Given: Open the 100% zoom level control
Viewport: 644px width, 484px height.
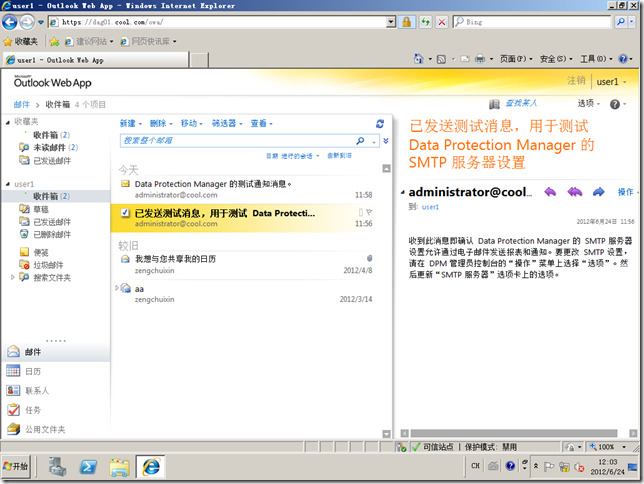Looking at the screenshot, I should click(607, 447).
